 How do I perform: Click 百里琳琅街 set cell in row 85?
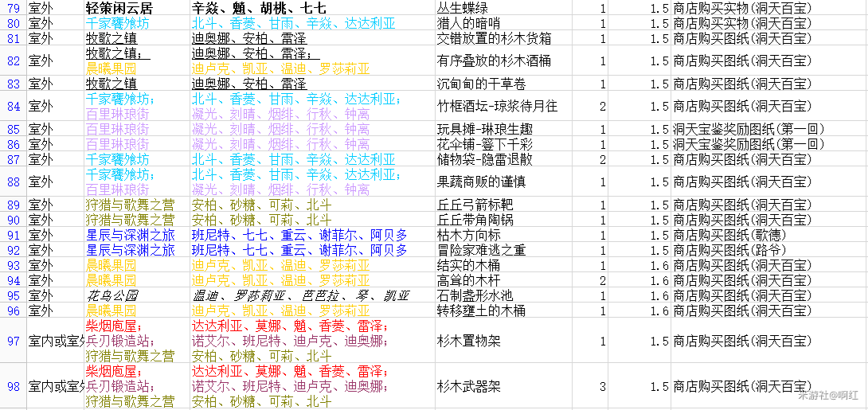(x=137, y=129)
